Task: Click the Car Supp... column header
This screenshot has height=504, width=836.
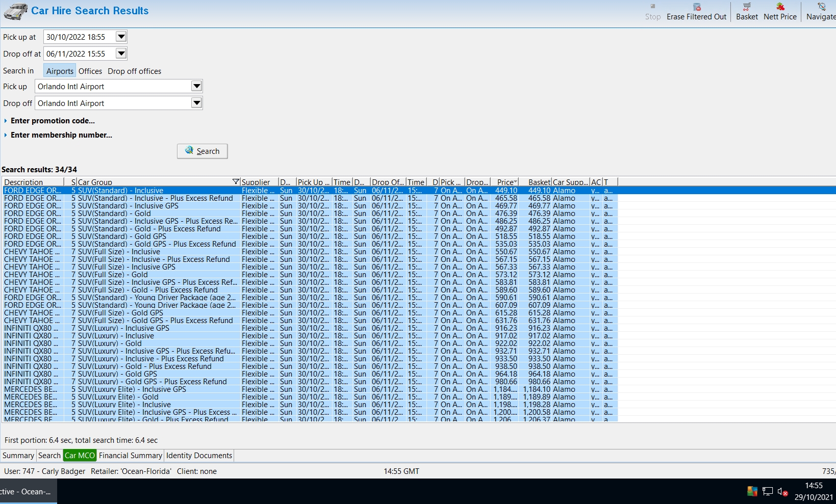Action: pos(570,182)
